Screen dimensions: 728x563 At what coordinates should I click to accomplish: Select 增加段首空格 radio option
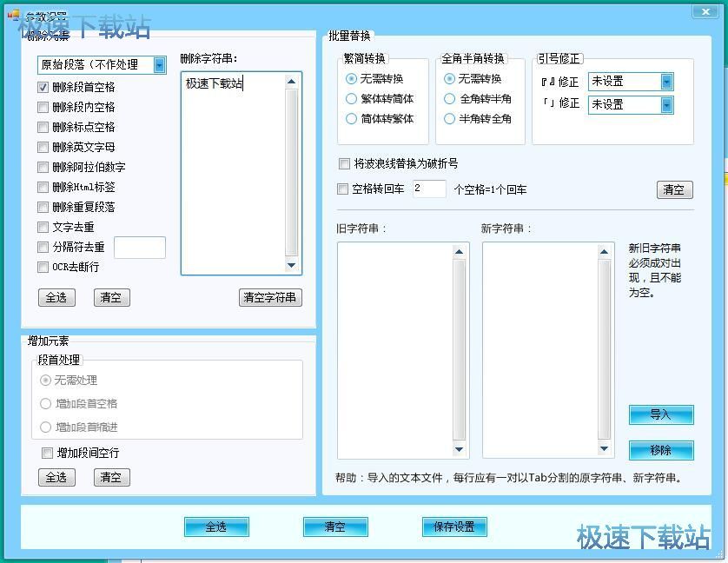point(45,404)
